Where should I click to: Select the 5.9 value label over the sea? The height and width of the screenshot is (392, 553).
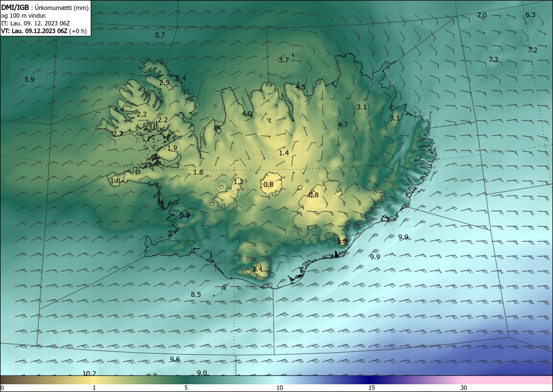(x=30, y=79)
